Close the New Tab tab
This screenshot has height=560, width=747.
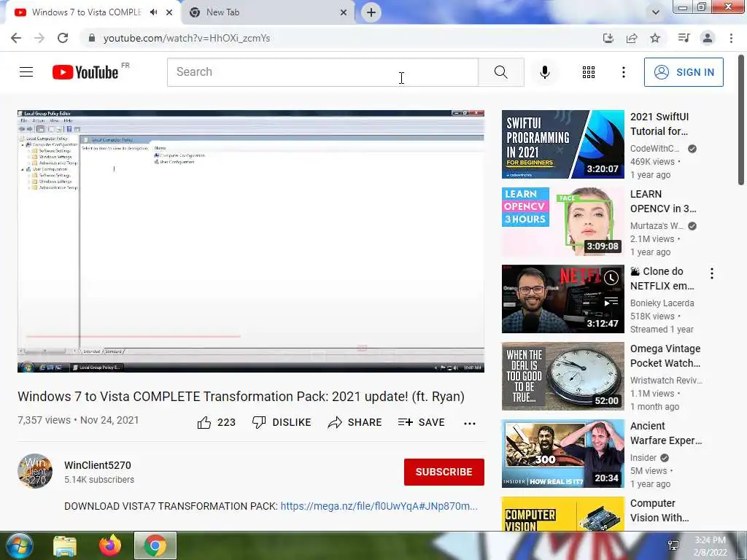click(344, 13)
